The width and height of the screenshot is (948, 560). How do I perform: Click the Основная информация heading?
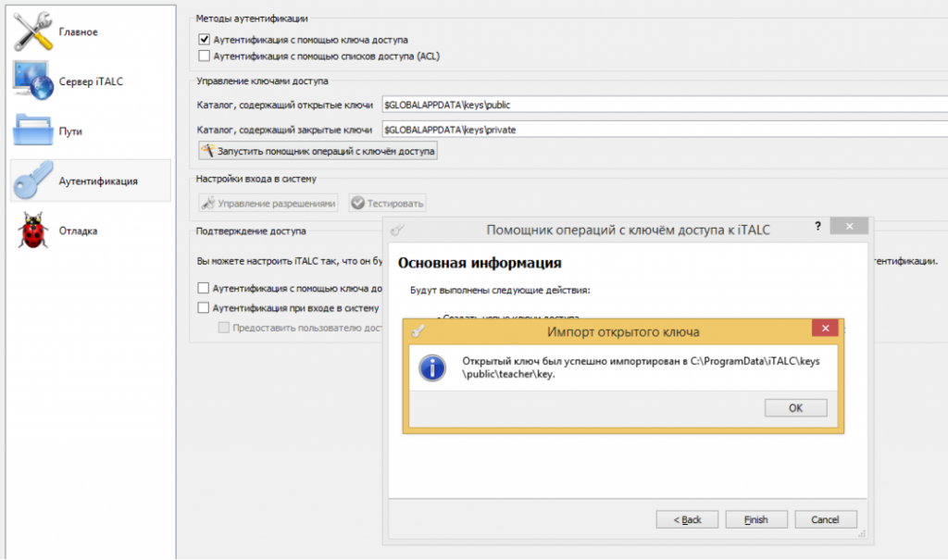click(480, 263)
